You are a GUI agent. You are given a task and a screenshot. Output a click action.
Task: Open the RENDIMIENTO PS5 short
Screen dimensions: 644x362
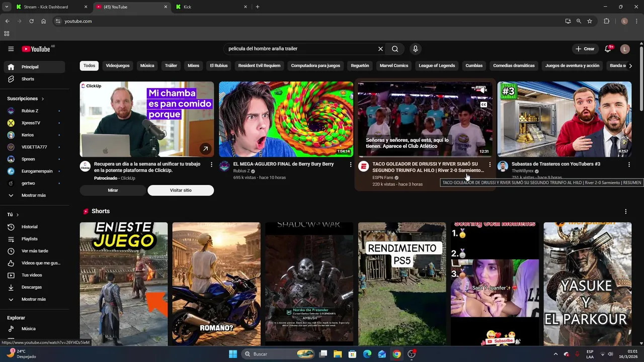click(x=402, y=284)
